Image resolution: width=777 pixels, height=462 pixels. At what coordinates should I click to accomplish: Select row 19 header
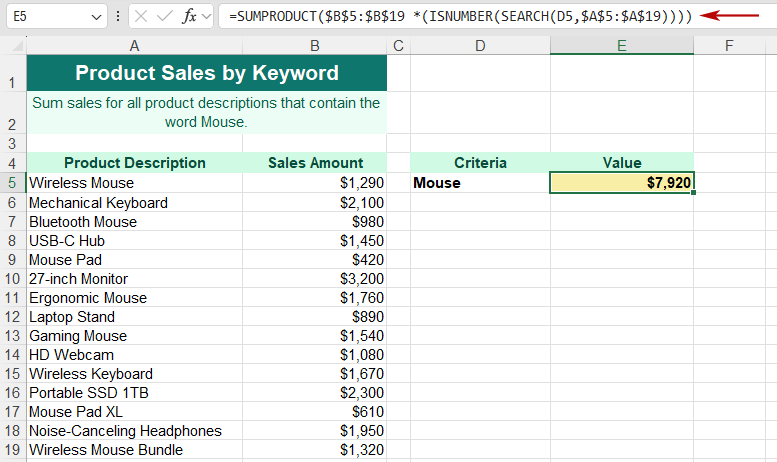[12, 450]
